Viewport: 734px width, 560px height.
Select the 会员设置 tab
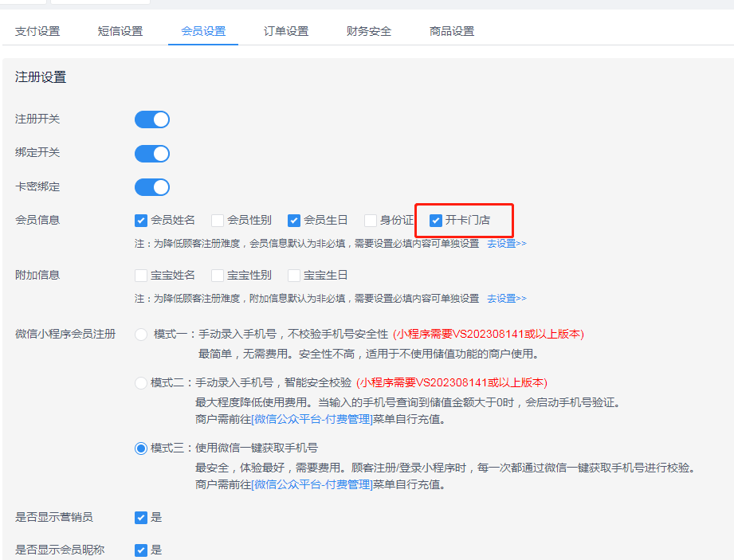point(203,31)
